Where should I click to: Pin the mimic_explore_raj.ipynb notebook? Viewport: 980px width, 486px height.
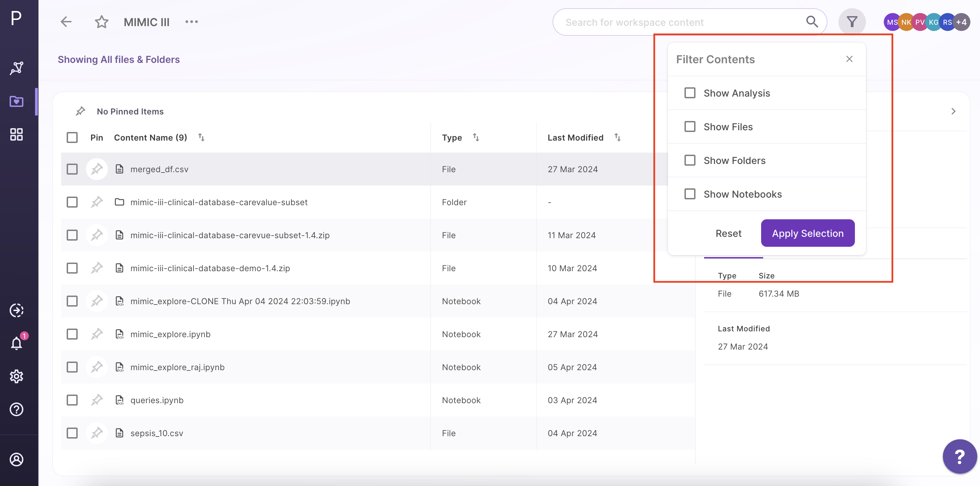pyautogui.click(x=97, y=367)
